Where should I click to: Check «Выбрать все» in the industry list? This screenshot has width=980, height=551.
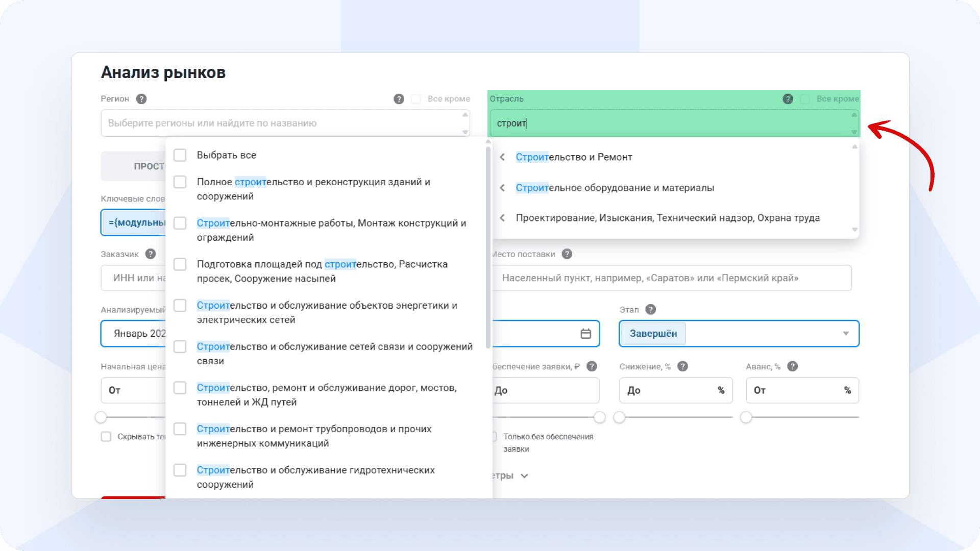(180, 155)
